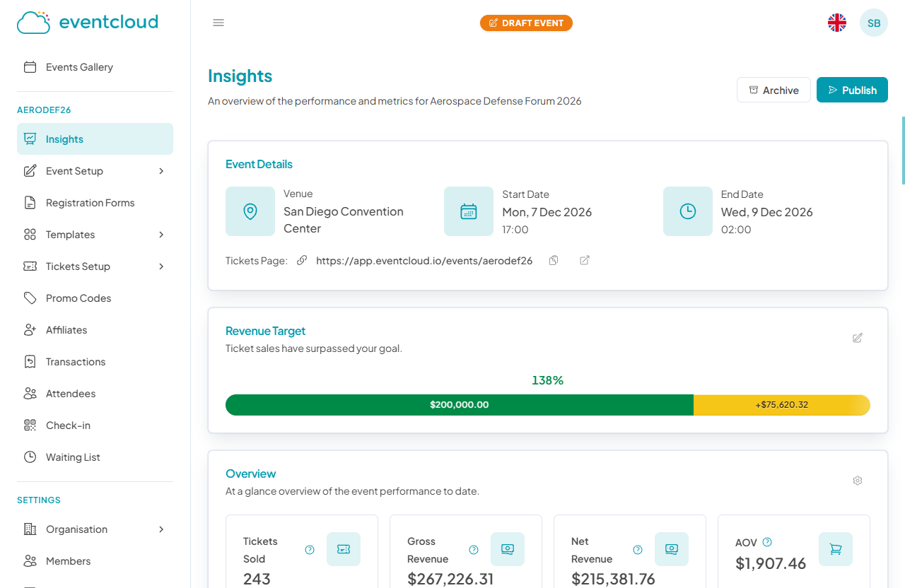Click the DRAFT EVENT badge

click(x=526, y=23)
